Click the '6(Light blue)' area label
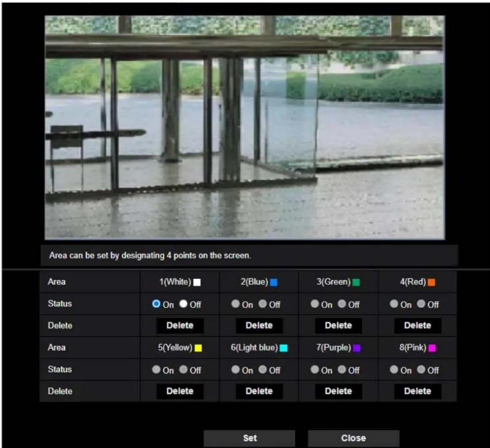Image resolution: width=490 pixels, height=448 pixels. click(x=255, y=347)
